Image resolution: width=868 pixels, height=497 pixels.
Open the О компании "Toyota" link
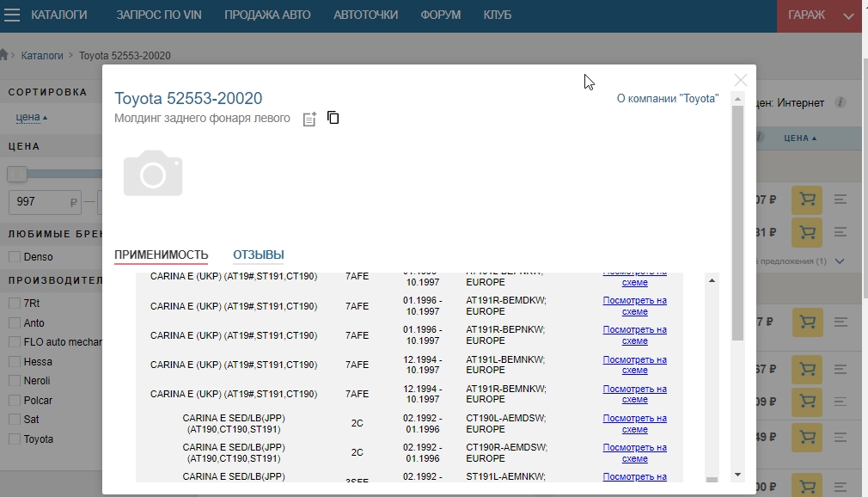tap(667, 99)
